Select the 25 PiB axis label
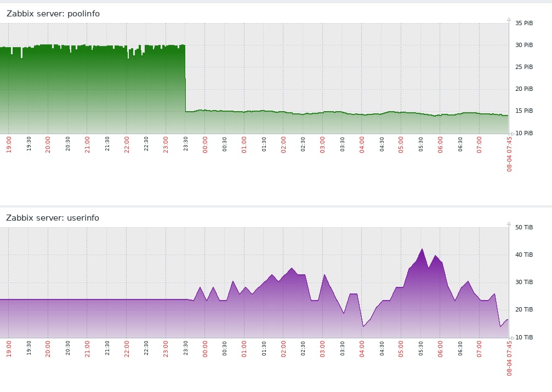The width and height of the screenshot is (552, 392). [x=524, y=67]
